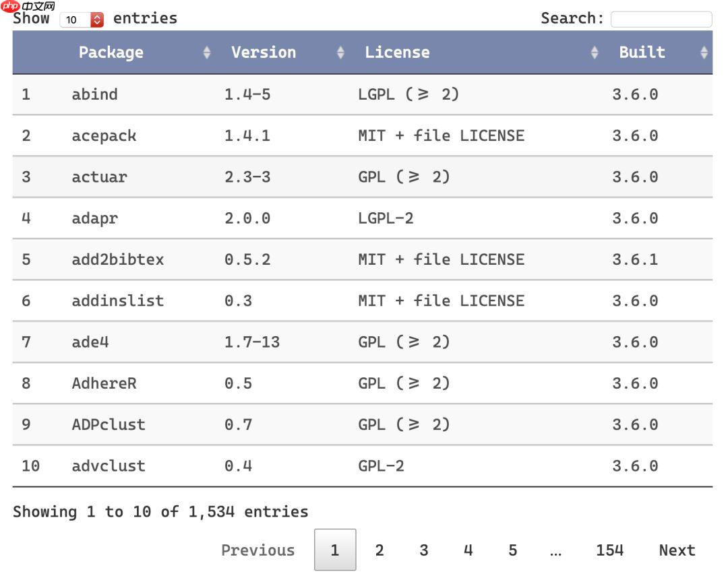
Task: Click the Previous pagination button
Action: click(x=257, y=550)
